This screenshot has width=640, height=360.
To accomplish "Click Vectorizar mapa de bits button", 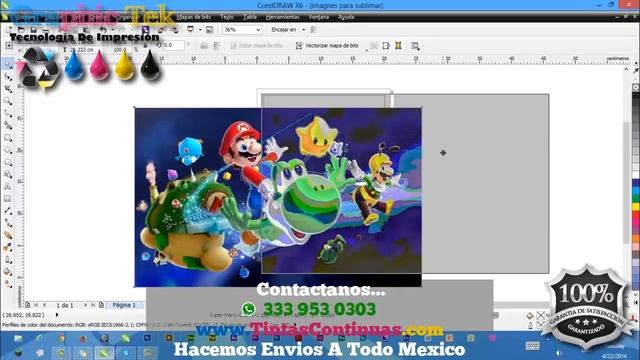I will point(327,46).
